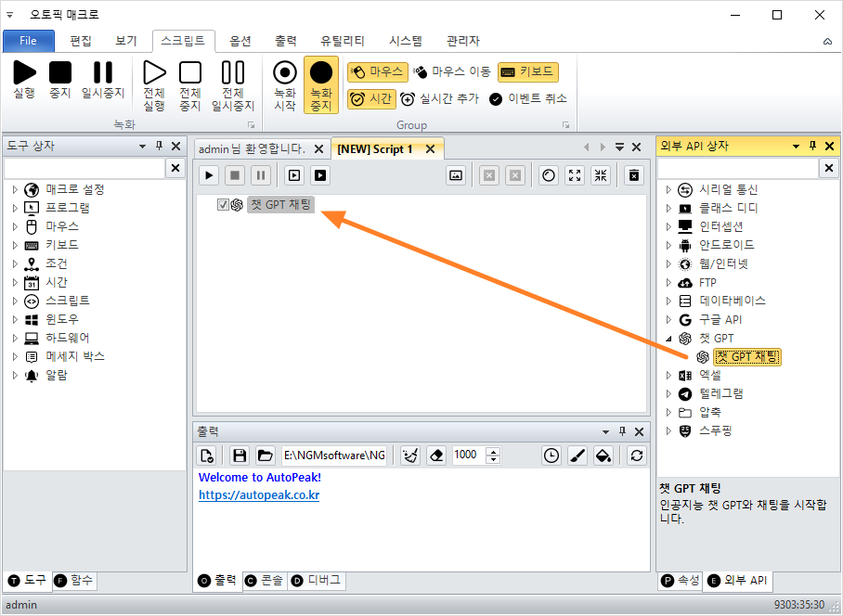Toggle 키보드 recording option
843x616 pixels.
click(528, 72)
